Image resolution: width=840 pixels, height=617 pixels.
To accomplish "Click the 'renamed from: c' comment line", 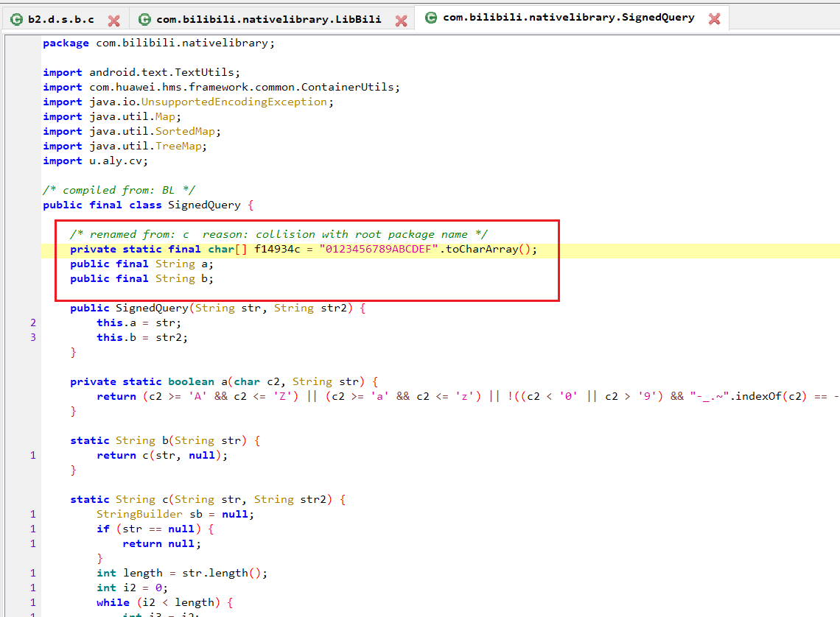I will click(279, 234).
